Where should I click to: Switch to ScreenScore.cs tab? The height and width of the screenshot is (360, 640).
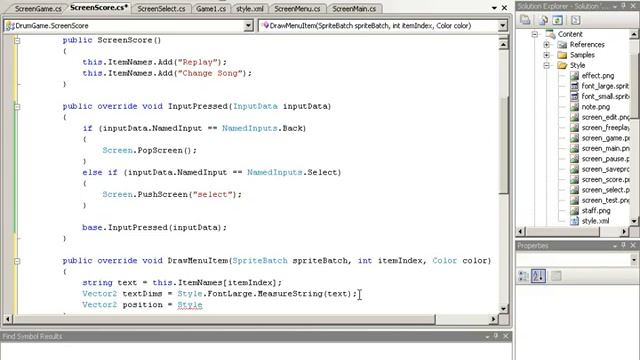[x=99, y=7]
